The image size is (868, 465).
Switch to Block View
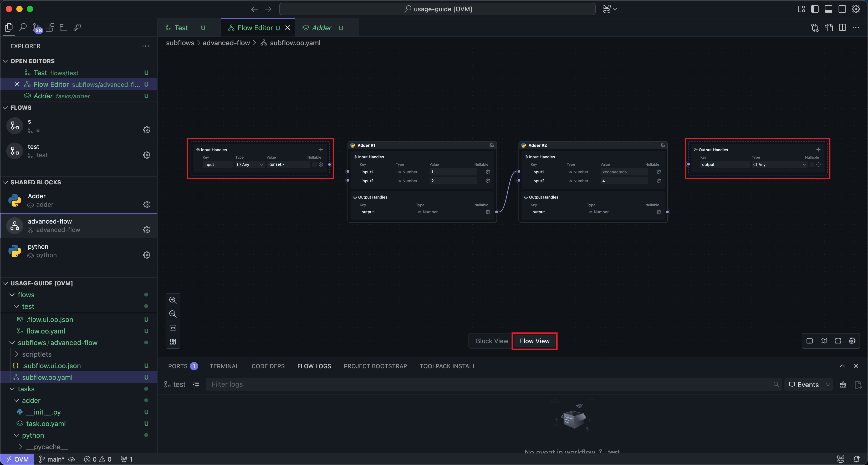492,341
